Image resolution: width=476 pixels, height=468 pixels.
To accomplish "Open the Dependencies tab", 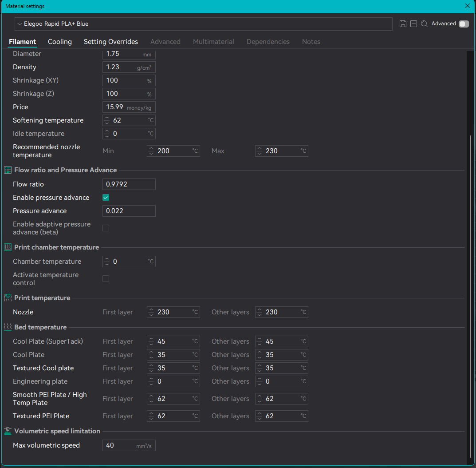I will (x=268, y=42).
